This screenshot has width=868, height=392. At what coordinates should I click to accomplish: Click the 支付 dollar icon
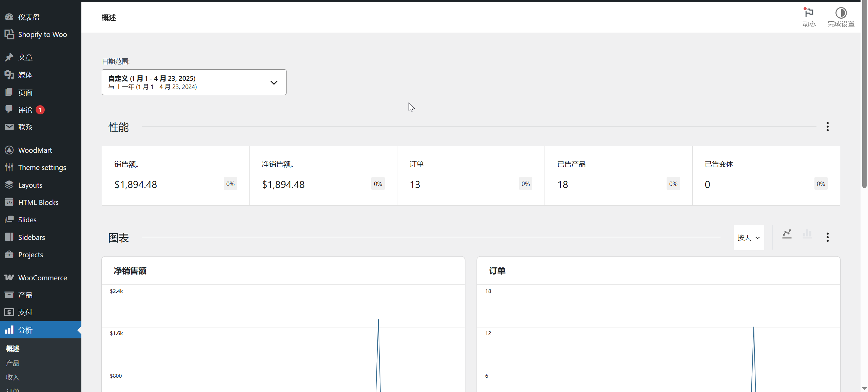pyautogui.click(x=9, y=312)
